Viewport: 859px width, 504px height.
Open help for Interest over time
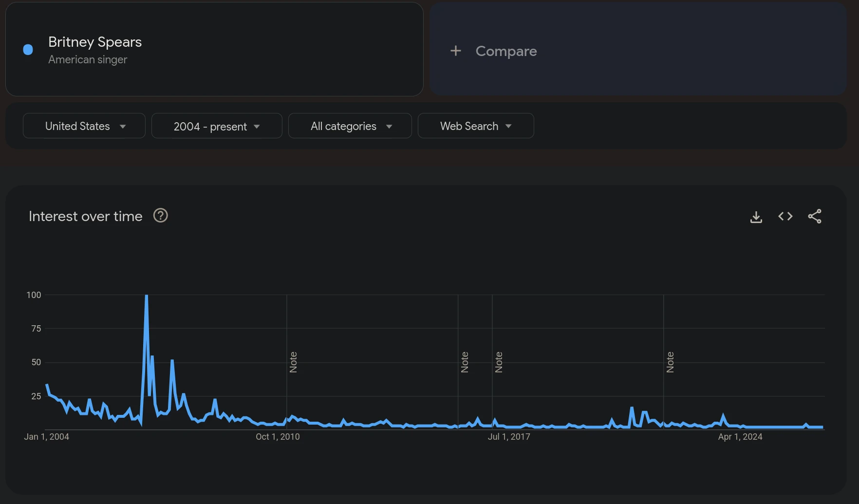click(x=161, y=215)
